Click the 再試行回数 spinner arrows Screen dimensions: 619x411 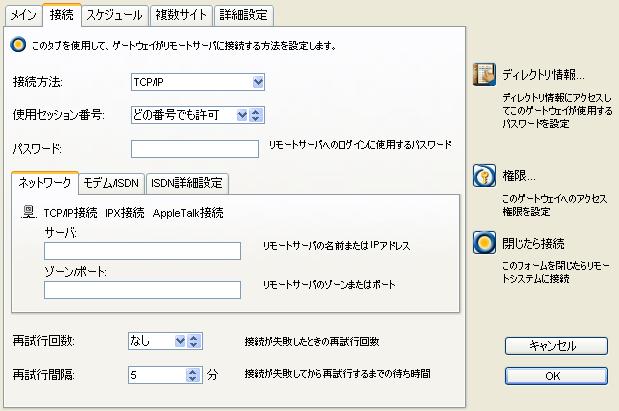pyautogui.click(x=194, y=341)
